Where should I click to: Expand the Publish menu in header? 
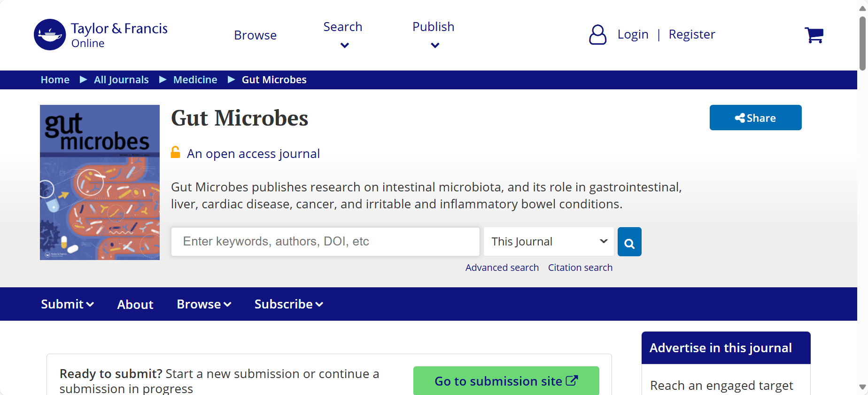pyautogui.click(x=434, y=34)
